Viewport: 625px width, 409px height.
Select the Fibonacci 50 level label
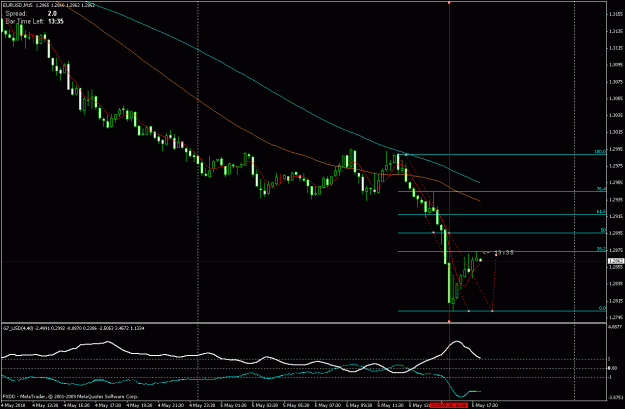603,230
